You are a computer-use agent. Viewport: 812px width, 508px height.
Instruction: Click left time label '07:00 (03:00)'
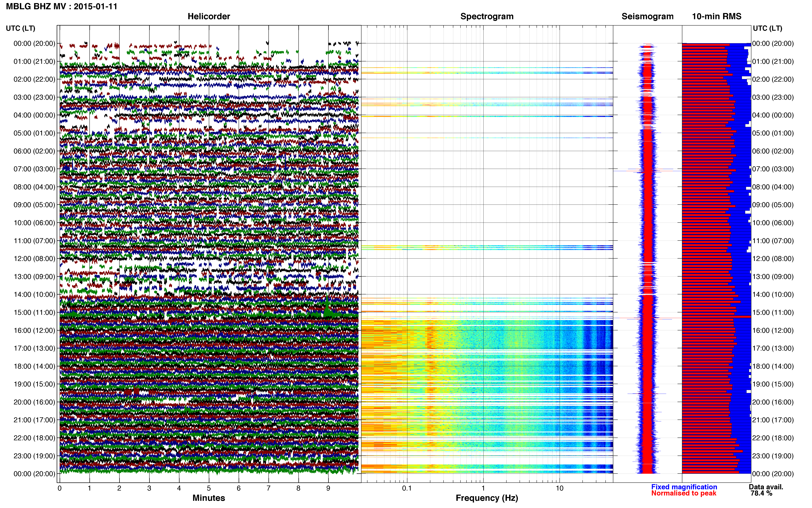point(34,169)
